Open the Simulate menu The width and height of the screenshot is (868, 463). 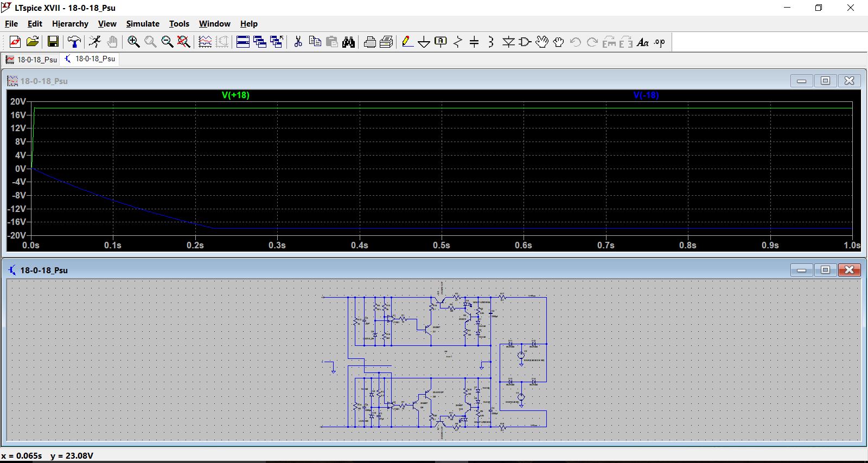(x=143, y=24)
